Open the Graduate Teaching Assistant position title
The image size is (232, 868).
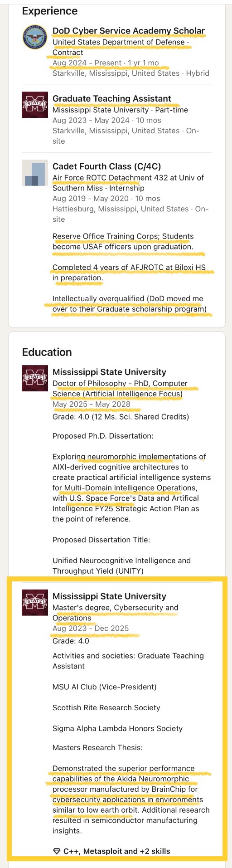112,98
